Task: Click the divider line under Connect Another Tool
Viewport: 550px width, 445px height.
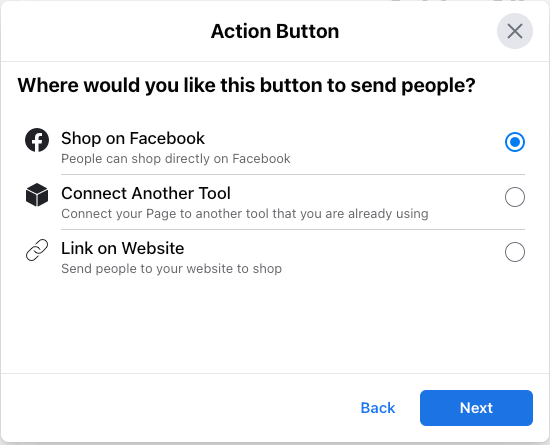Action: point(293,229)
